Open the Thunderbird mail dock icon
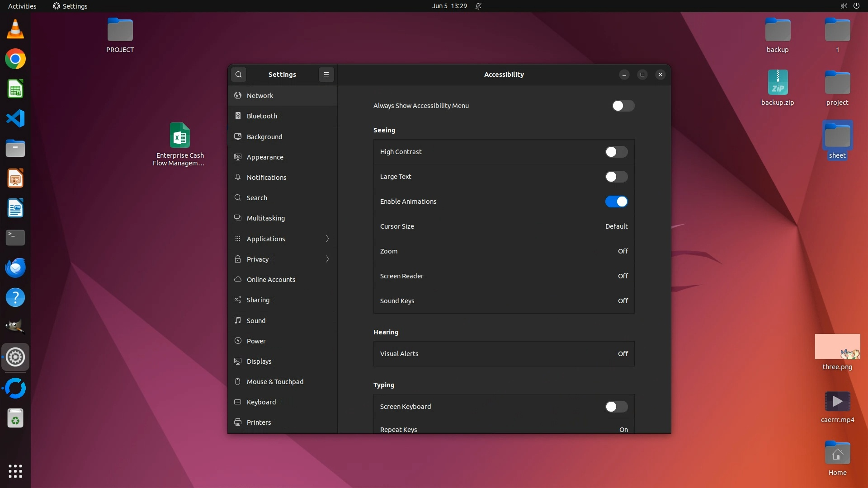Screen dimensions: 868x488 coord(15,268)
